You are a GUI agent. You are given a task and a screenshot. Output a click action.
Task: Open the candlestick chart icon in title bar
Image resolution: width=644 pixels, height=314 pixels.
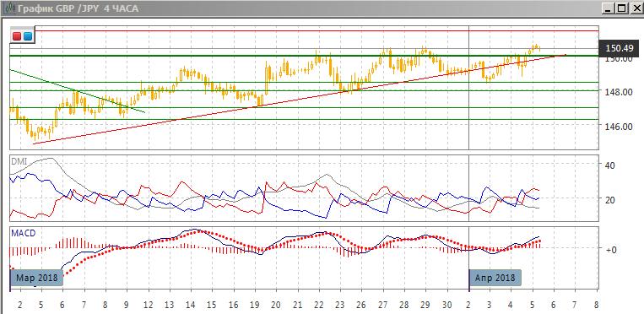pyautogui.click(x=7, y=8)
